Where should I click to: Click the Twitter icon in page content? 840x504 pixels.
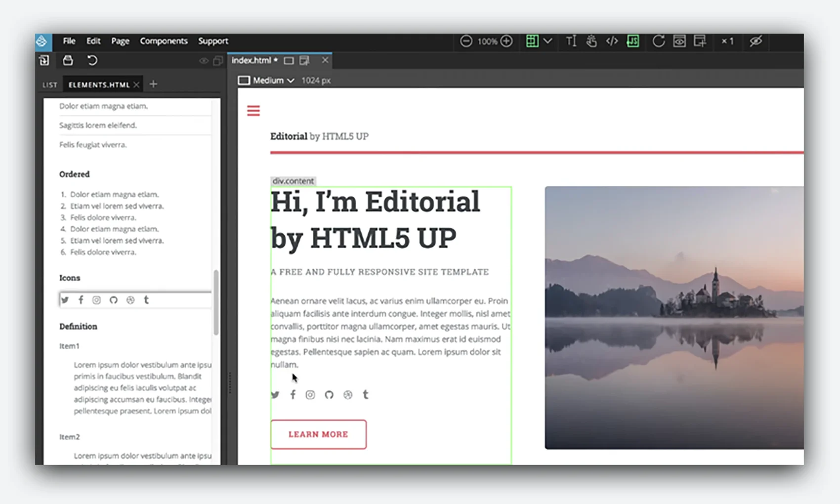pos(275,395)
